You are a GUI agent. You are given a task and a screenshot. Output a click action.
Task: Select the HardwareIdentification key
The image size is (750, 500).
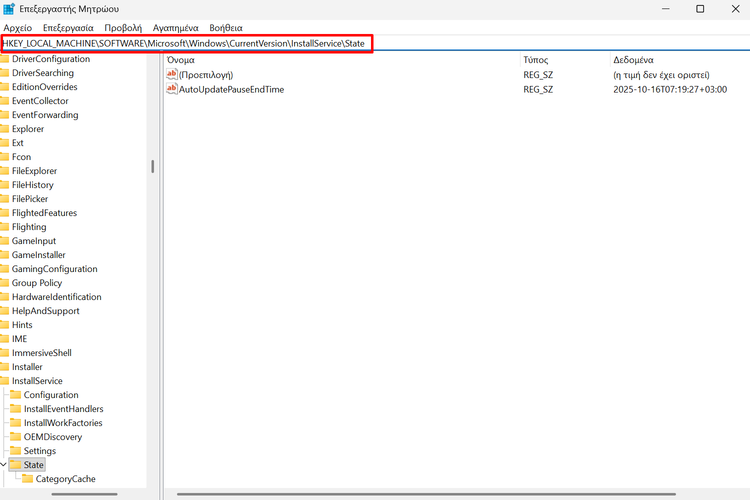click(56, 297)
